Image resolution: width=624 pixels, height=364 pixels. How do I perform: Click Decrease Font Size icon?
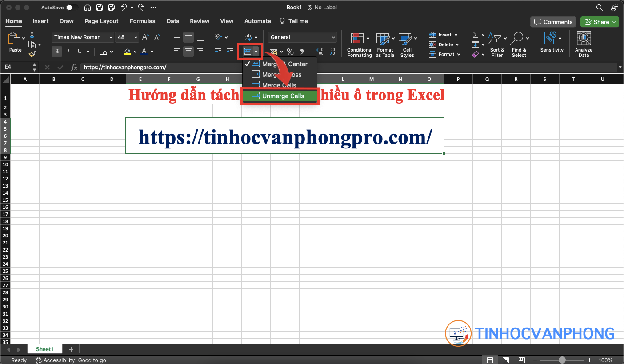(x=156, y=37)
